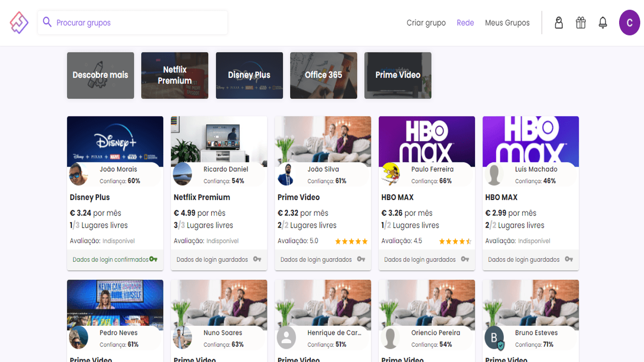Image resolution: width=644 pixels, height=362 pixels.
Task: Click João Morais profile avatar
Action: pyautogui.click(x=78, y=174)
